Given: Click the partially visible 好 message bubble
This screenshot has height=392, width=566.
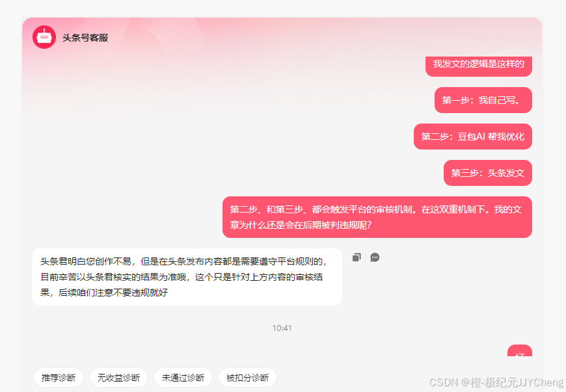Looking at the screenshot, I should coord(520,351).
